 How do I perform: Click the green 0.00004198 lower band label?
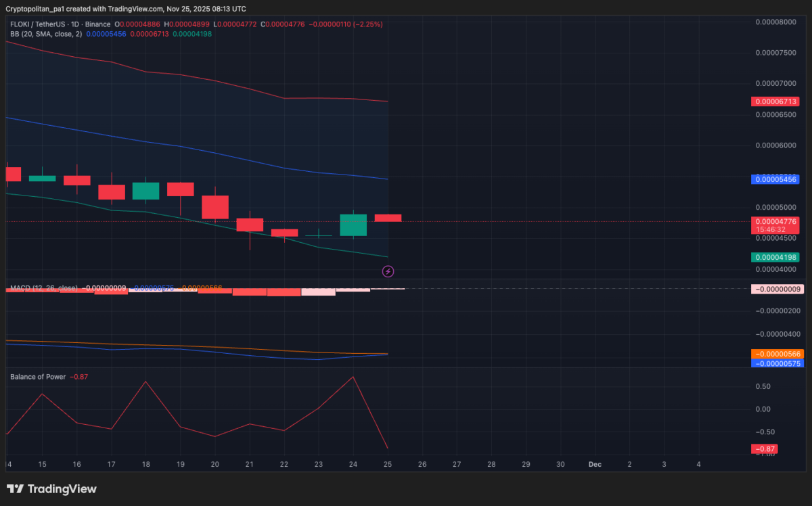coord(775,257)
